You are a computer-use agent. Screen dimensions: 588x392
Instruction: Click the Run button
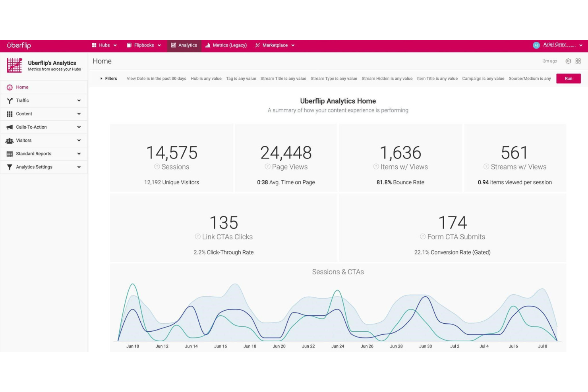click(x=569, y=79)
